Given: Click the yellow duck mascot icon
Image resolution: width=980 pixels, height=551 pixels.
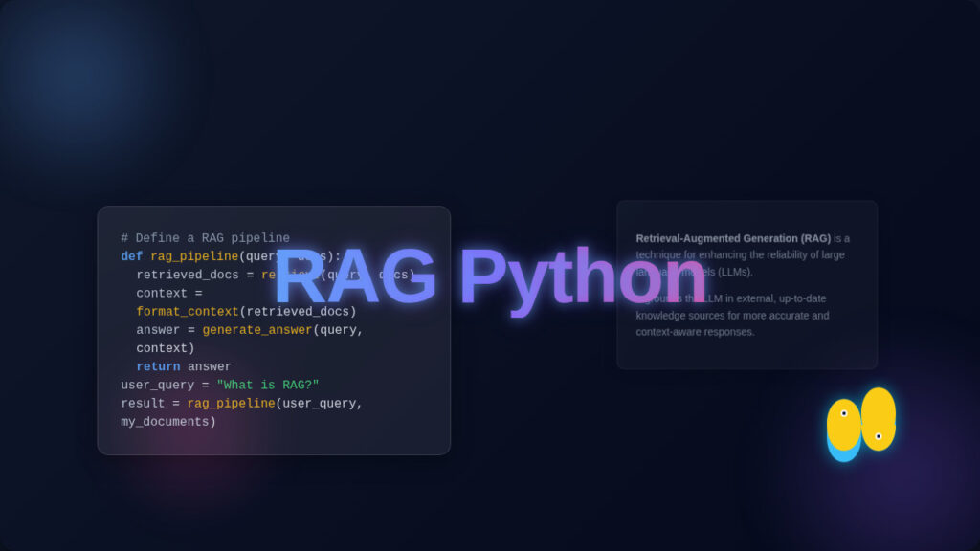Looking at the screenshot, I should click(x=859, y=424).
